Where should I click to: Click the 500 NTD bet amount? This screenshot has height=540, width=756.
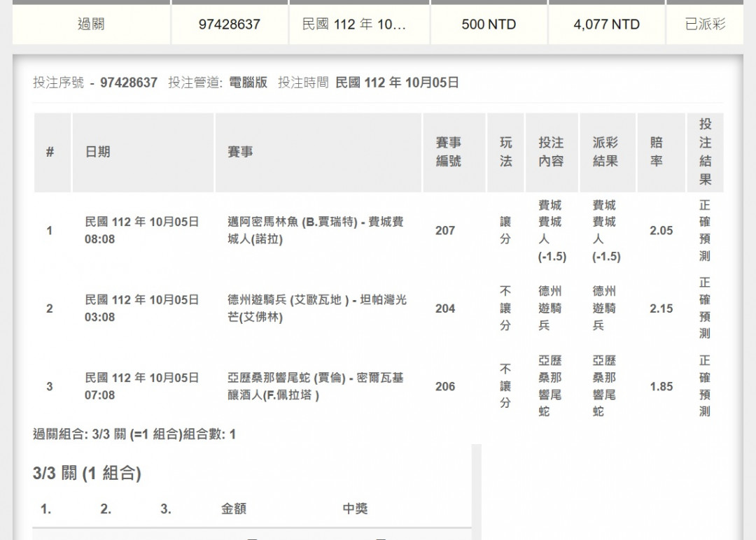click(x=489, y=24)
